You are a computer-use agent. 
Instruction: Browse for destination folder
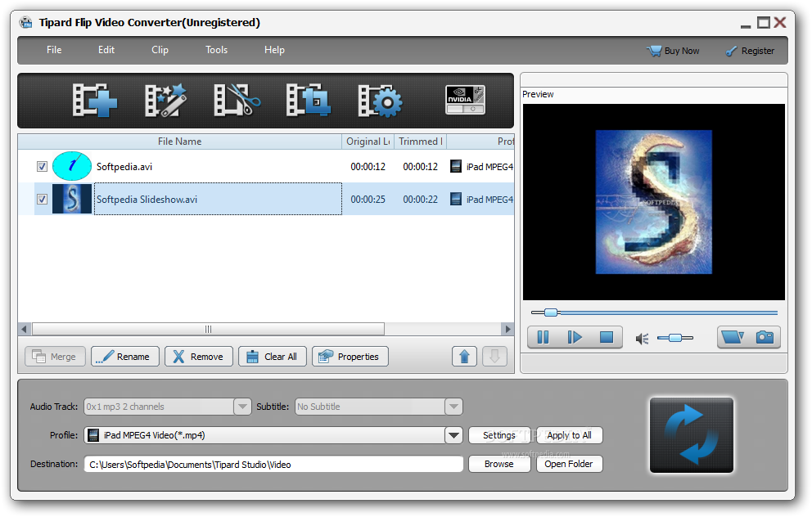tap(499, 464)
